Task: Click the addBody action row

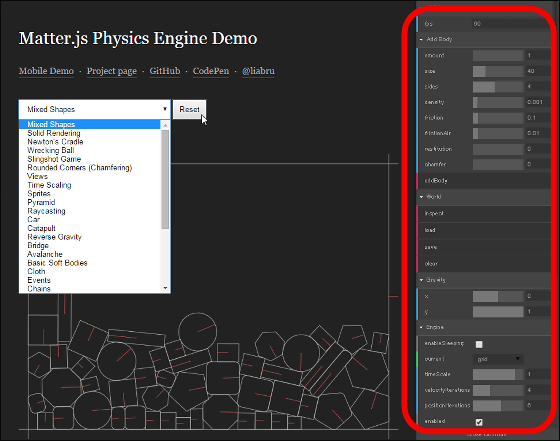Action: [484, 181]
